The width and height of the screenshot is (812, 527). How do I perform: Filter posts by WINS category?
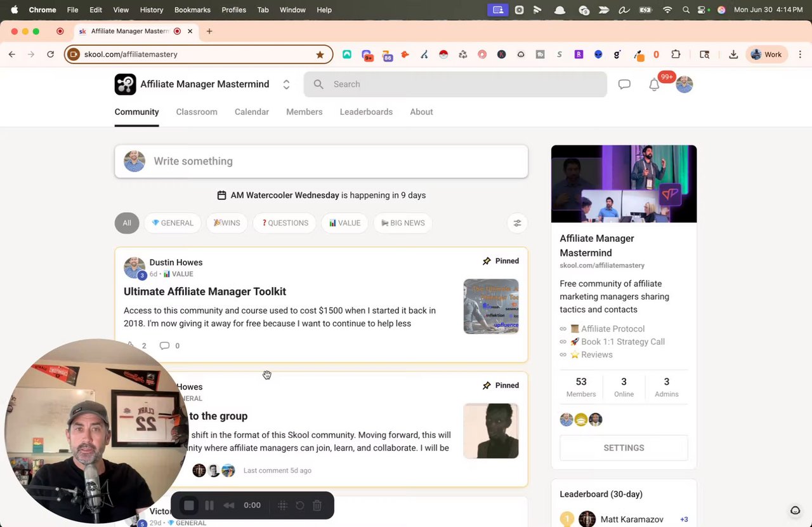point(226,223)
